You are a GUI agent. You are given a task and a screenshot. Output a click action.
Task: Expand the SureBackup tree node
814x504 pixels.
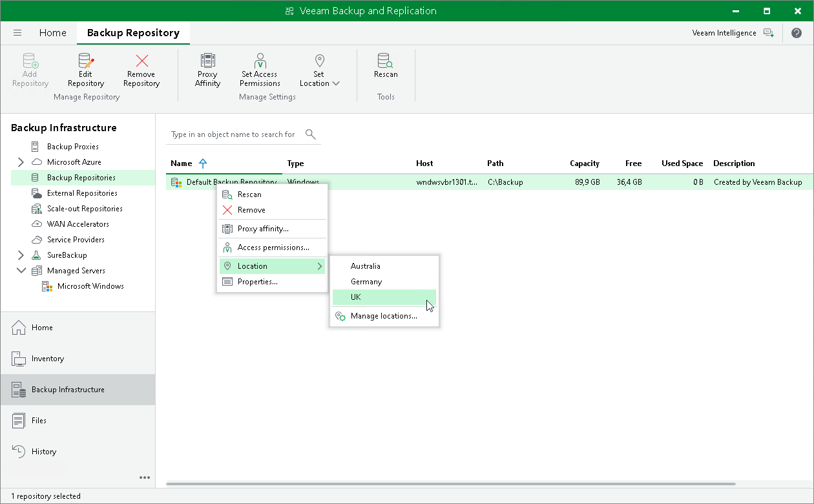(x=21, y=255)
